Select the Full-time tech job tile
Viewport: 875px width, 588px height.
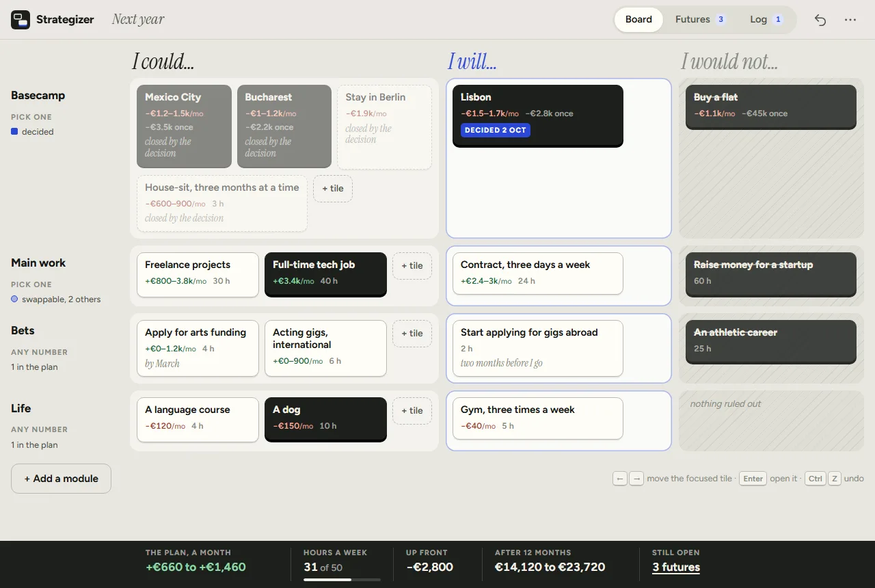(x=325, y=275)
